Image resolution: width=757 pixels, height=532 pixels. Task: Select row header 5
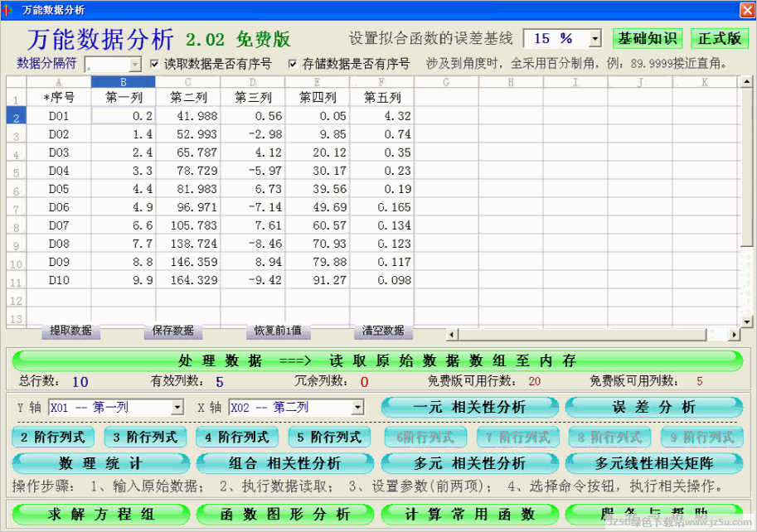(16, 171)
